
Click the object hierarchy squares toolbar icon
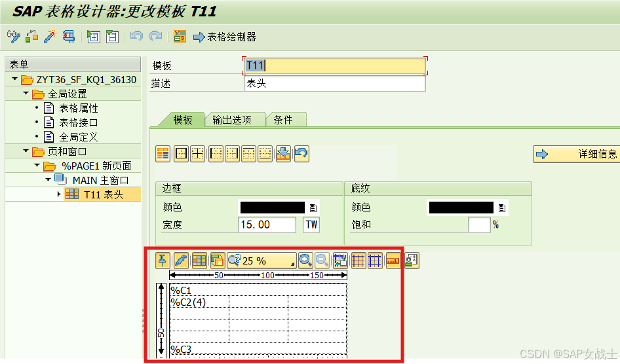[31, 37]
